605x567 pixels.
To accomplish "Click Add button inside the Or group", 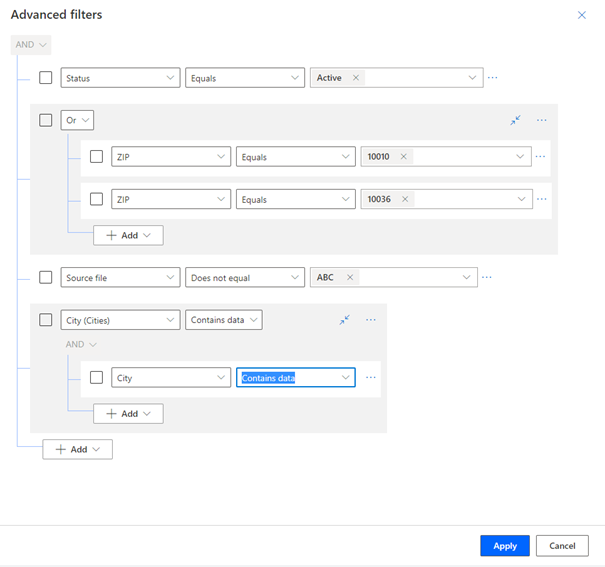I will pos(128,235).
